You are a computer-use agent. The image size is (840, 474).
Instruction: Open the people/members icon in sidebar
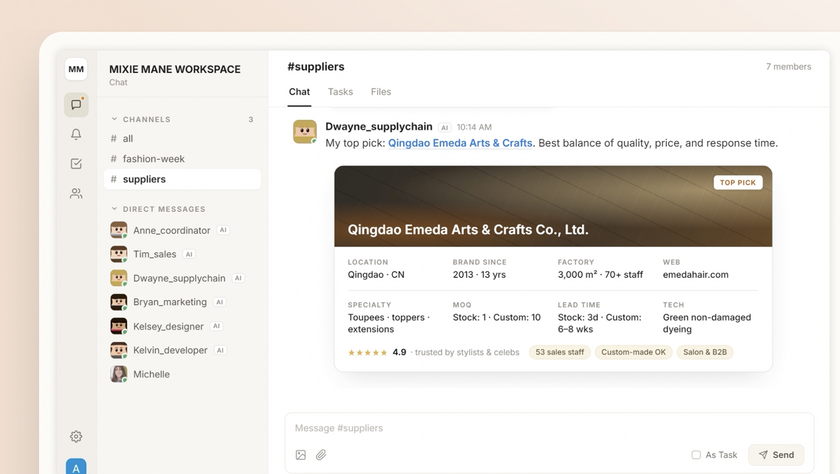point(76,193)
